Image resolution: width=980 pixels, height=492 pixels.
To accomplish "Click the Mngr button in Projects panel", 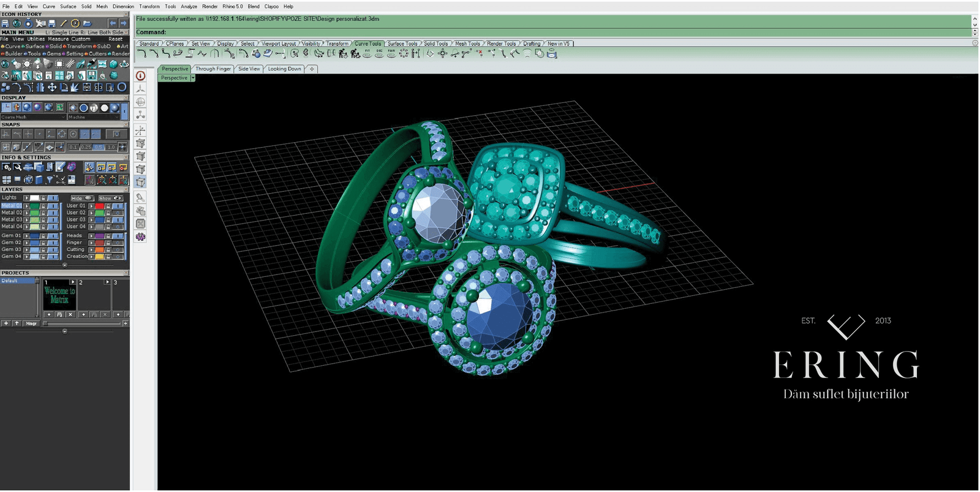I will click(31, 323).
